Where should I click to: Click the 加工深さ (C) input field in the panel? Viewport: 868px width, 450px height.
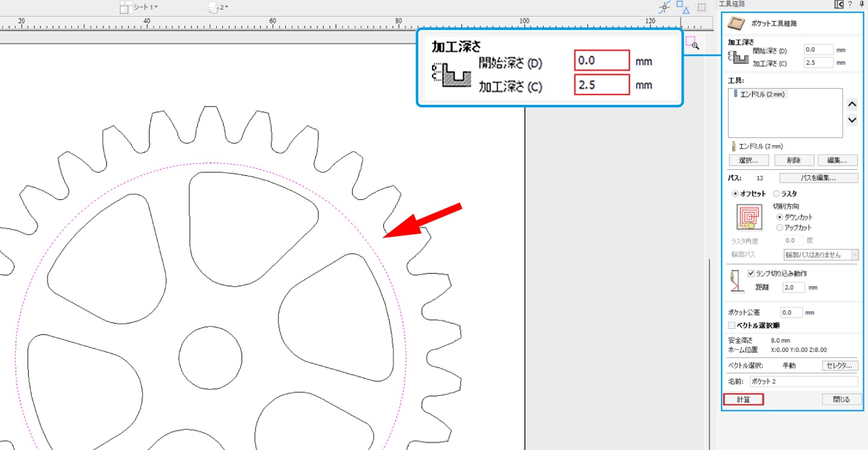818,63
